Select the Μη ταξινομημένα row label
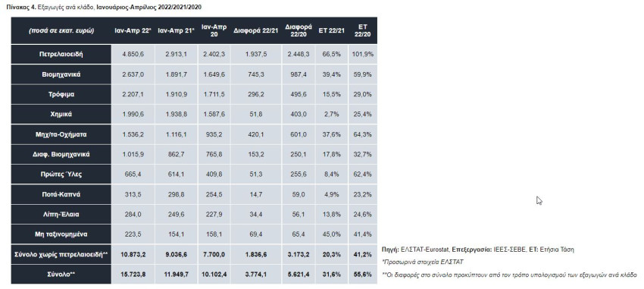644x289 pixels. click(x=61, y=234)
